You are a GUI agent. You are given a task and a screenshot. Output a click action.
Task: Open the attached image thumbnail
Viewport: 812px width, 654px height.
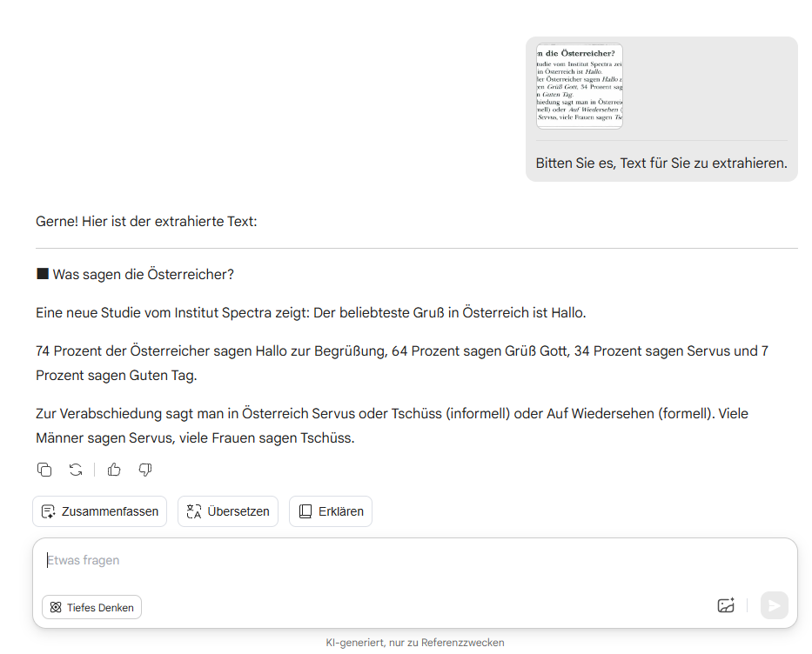click(x=580, y=86)
